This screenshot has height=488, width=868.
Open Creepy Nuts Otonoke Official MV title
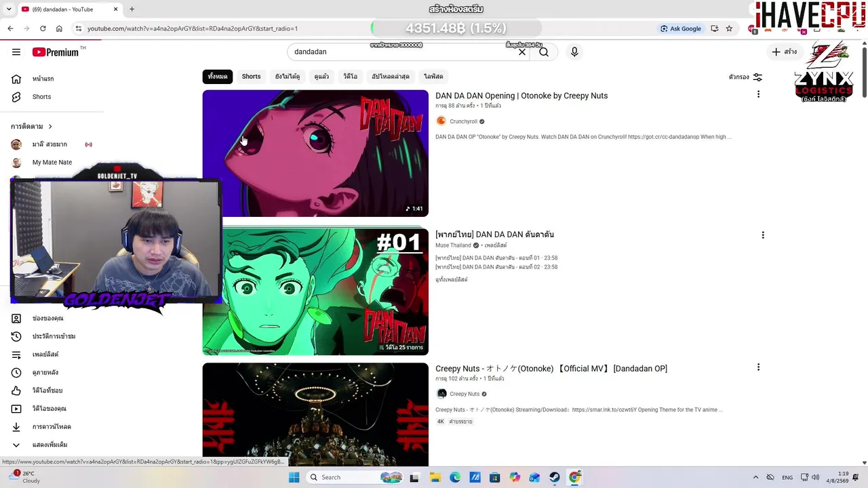(551, 369)
